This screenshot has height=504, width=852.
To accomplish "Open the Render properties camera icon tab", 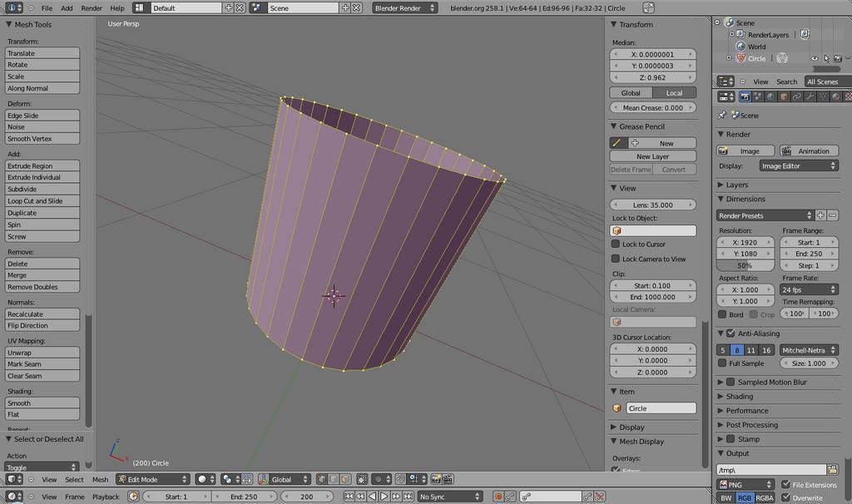I will coord(745,97).
